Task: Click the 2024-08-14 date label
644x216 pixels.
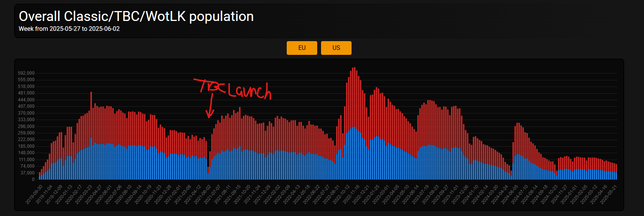Action: (530, 195)
